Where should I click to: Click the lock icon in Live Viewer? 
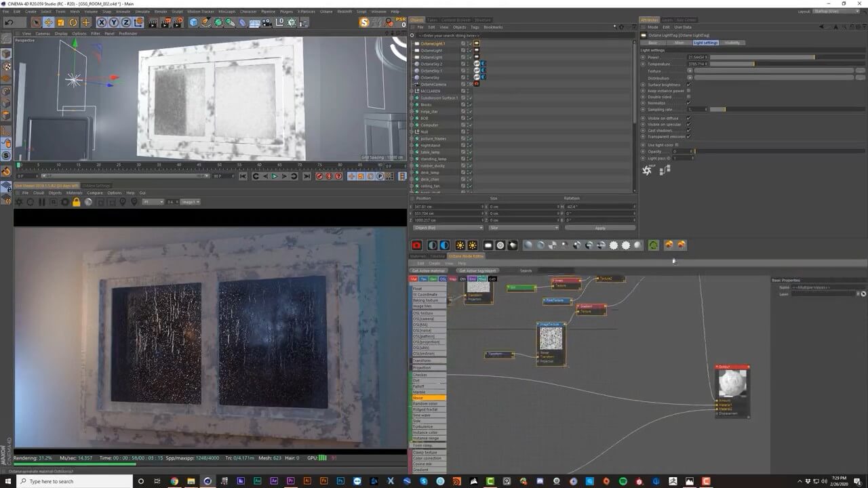tap(76, 202)
